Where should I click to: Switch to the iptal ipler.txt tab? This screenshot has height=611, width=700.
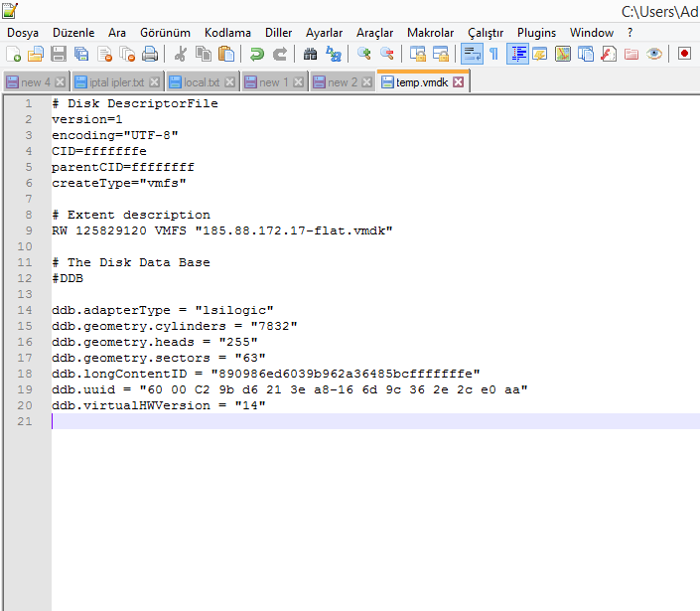tap(117, 82)
